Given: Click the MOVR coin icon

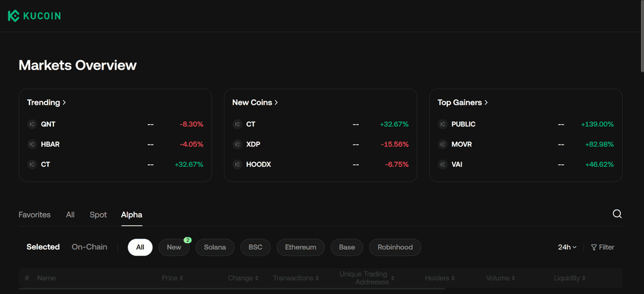Looking at the screenshot, I should [443, 144].
